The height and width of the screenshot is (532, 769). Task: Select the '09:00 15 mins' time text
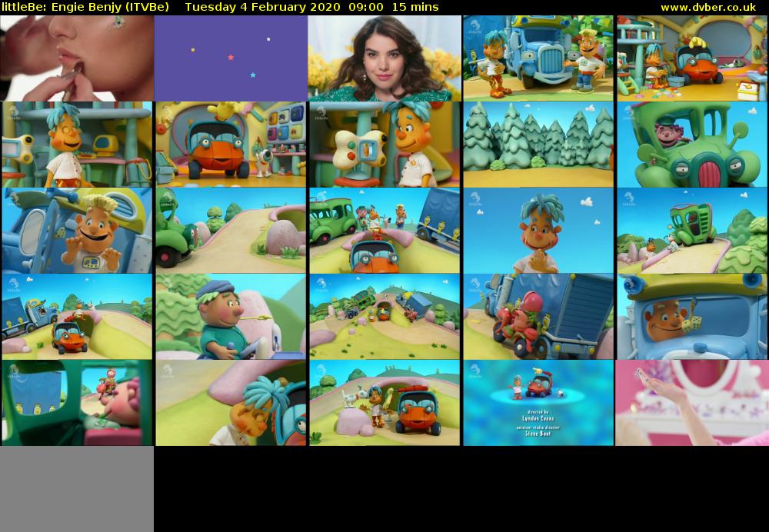click(x=394, y=7)
